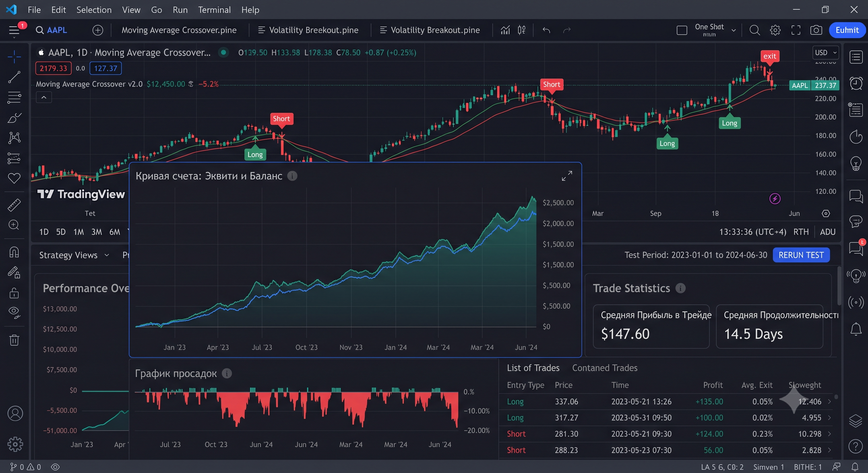Select the ruler measure tool
The width and height of the screenshot is (868, 473).
click(x=14, y=205)
